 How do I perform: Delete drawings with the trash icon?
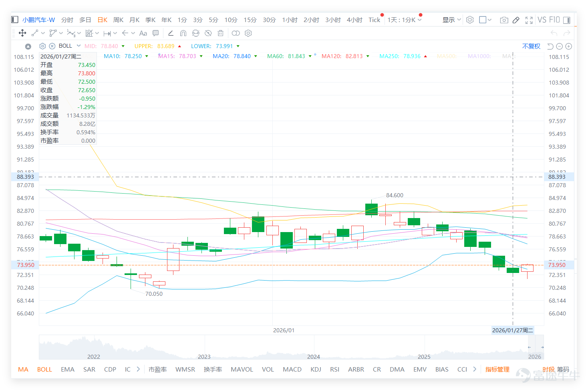click(x=220, y=33)
